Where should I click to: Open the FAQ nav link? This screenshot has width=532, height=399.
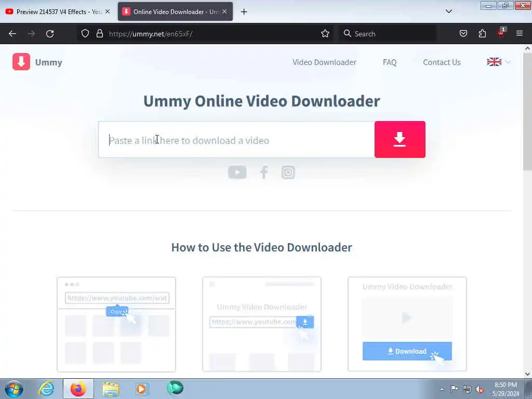390,62
